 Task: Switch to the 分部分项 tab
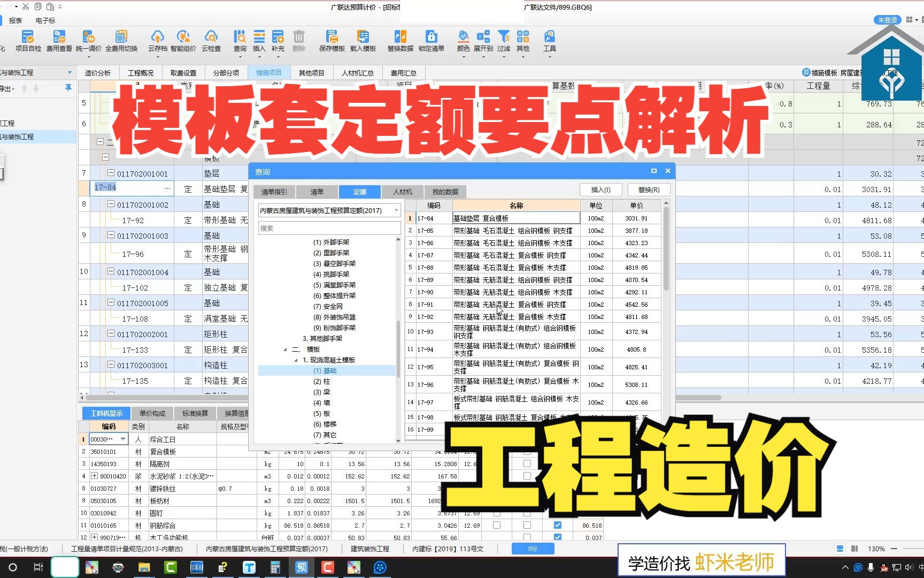click(226, 73)
